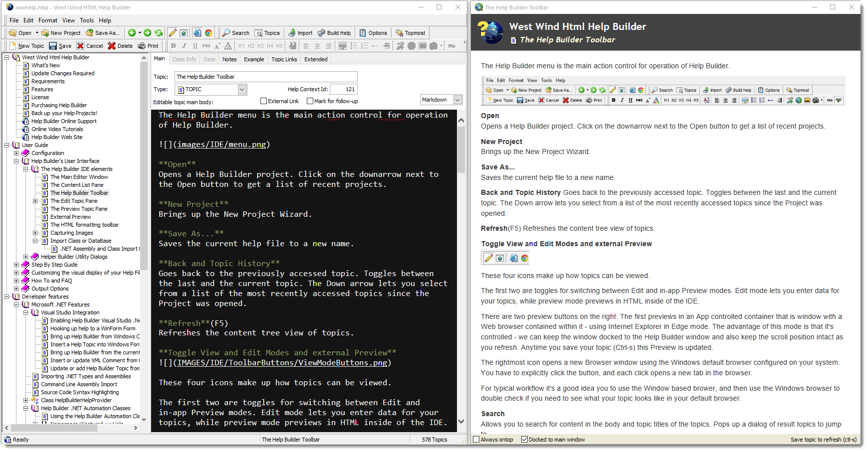Switch to the Extended tab
This screenshot has height=452, width=868.
point(316,59)
